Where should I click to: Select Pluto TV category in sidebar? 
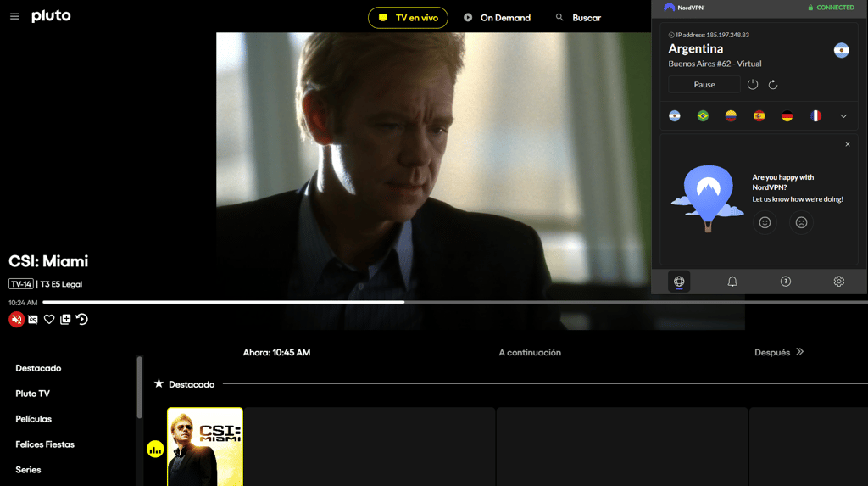click(33, 394)
